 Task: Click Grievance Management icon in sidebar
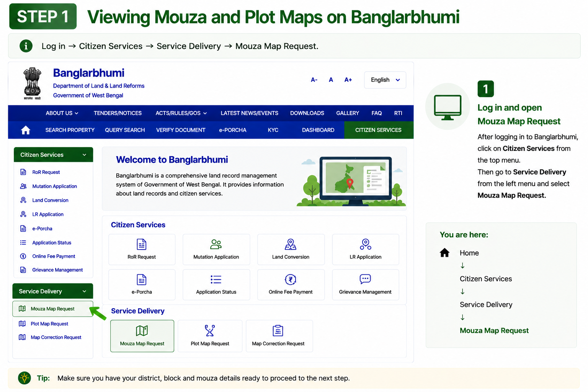23,270
